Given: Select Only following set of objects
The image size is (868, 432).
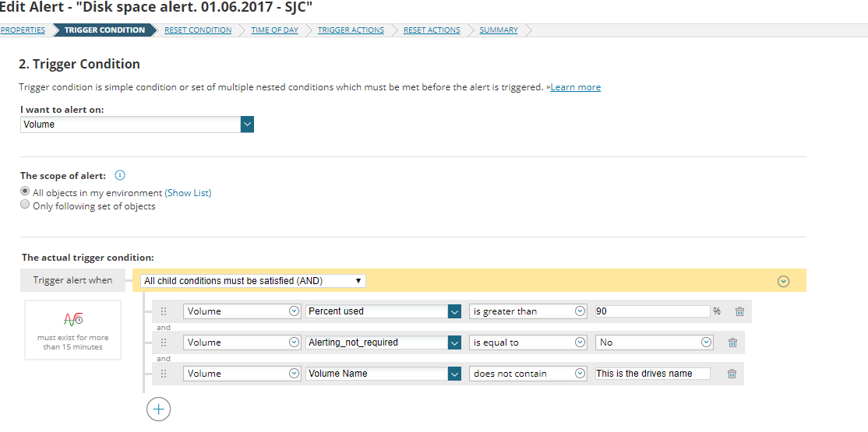Looking at the screenshot, I should click(24, 205).
